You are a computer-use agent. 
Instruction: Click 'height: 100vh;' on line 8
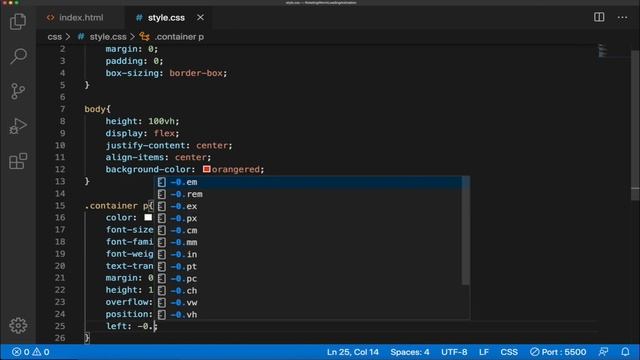click(x=142, y=121)
